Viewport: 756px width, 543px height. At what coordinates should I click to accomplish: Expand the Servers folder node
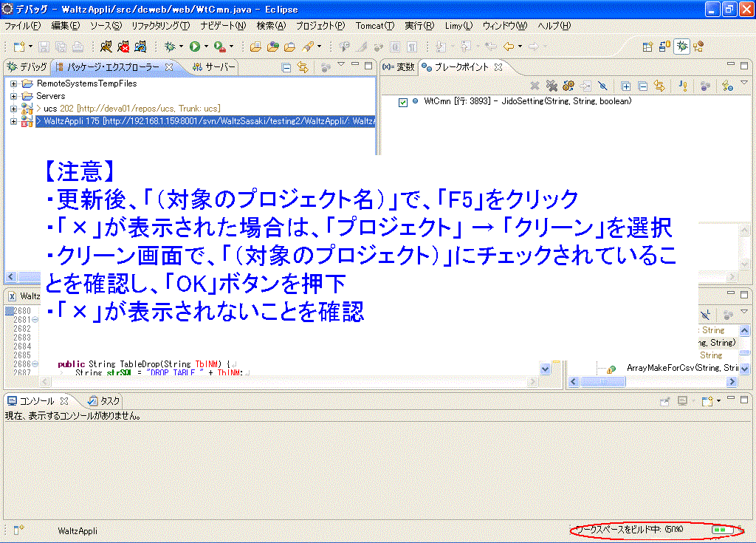(14, 96)
